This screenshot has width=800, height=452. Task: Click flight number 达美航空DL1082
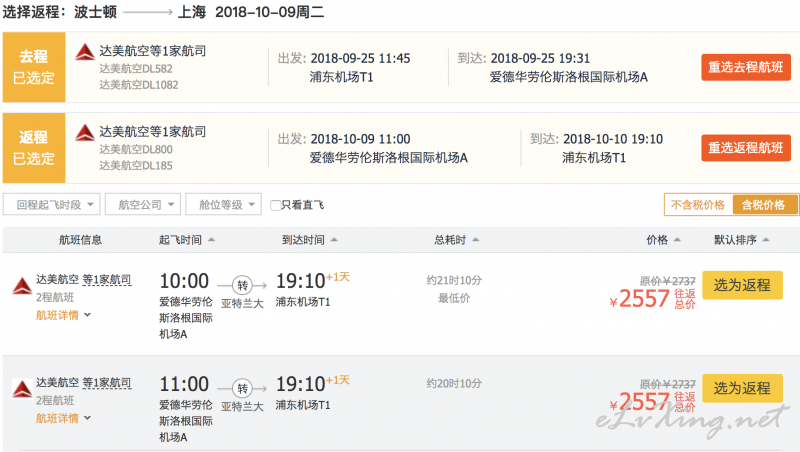(139, 85)
